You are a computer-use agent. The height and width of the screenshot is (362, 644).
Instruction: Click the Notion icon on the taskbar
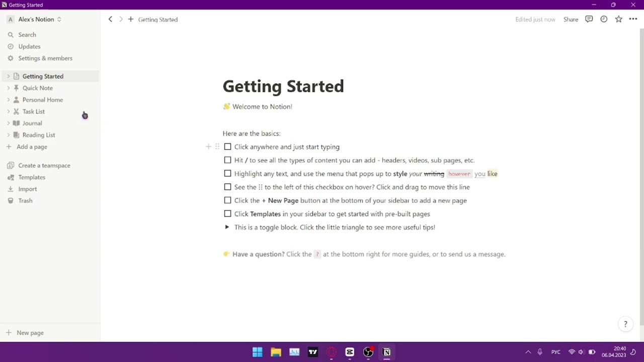[x=387, y=352]
